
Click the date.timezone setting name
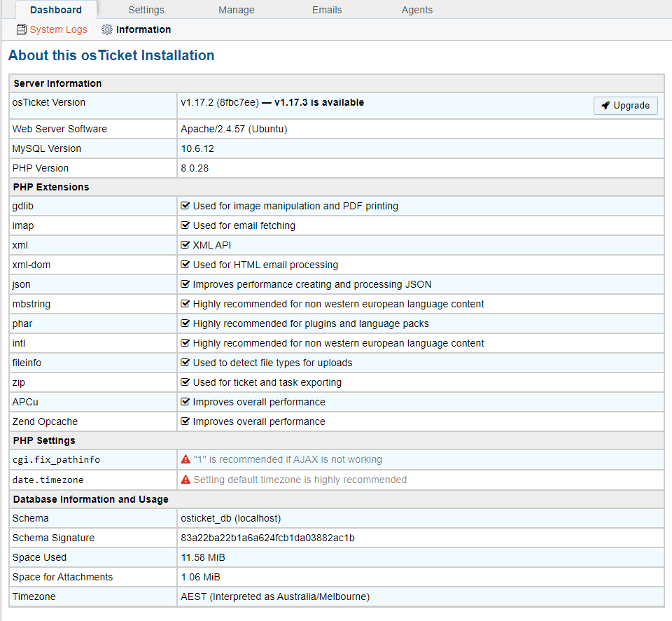point(48,480)
